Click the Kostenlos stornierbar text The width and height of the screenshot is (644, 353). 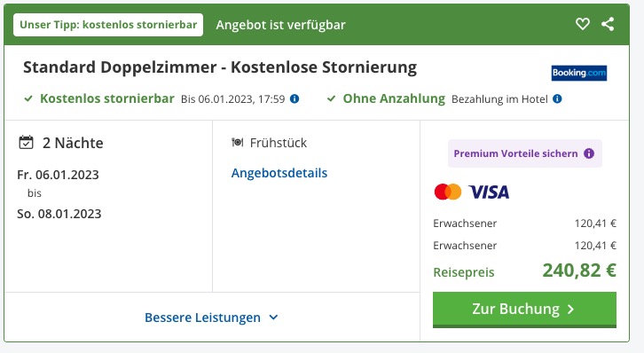point(107,98)
